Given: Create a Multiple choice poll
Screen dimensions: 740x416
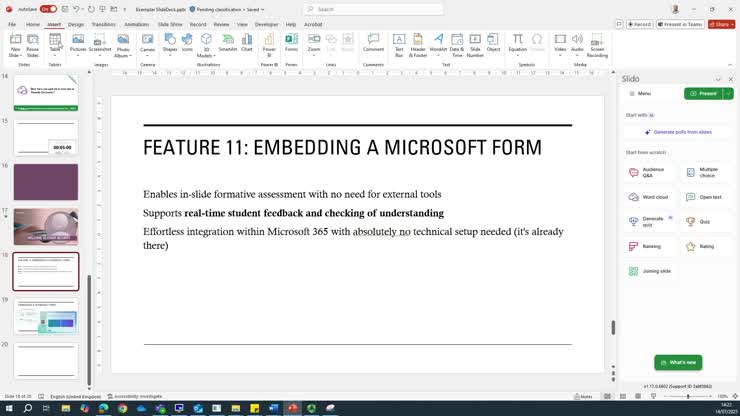Looking at the screenshot, I should point(705,172).
